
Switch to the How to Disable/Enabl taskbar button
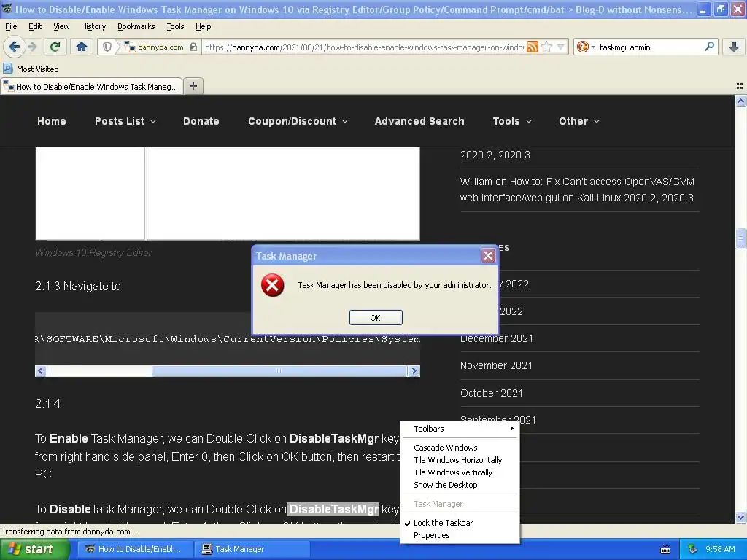pos(133,549)
